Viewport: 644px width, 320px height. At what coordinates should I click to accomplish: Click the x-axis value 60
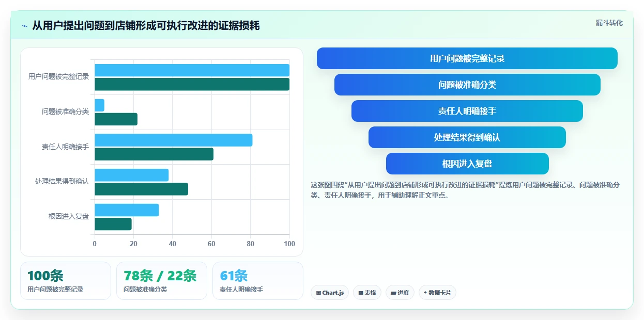coord(211,244)
